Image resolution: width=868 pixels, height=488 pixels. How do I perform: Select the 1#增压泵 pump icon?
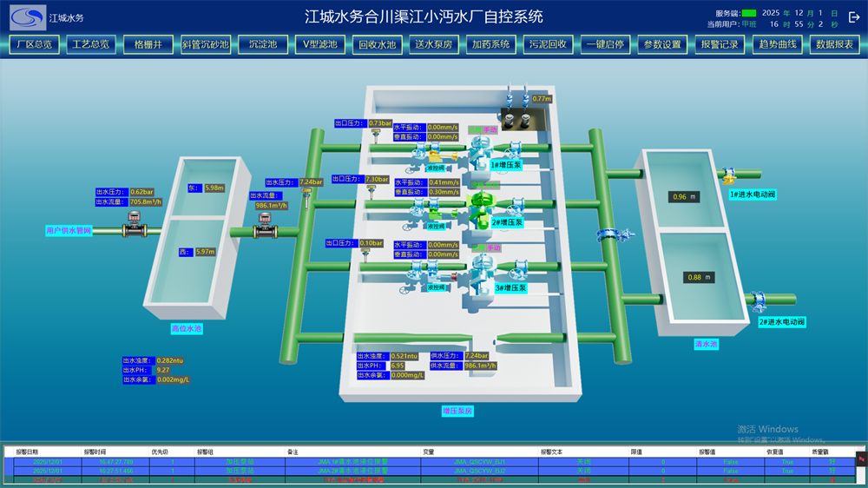pos(480,152)
